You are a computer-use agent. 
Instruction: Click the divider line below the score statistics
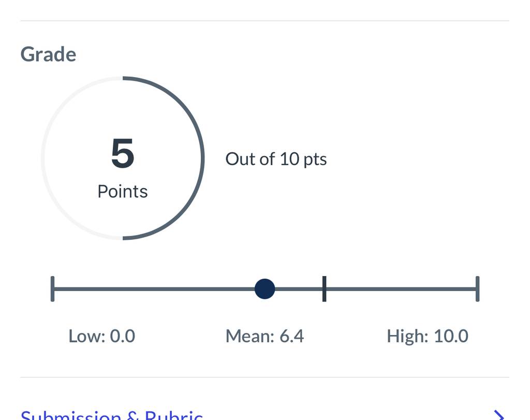264,377
